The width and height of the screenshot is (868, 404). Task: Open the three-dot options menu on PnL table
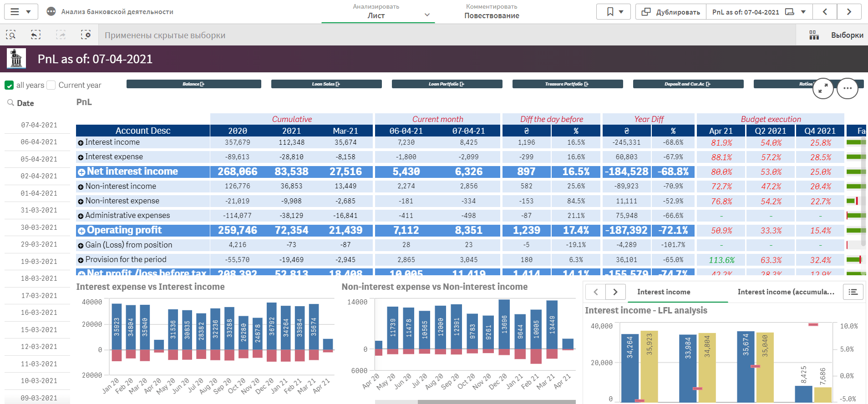[x=847, y=88]
